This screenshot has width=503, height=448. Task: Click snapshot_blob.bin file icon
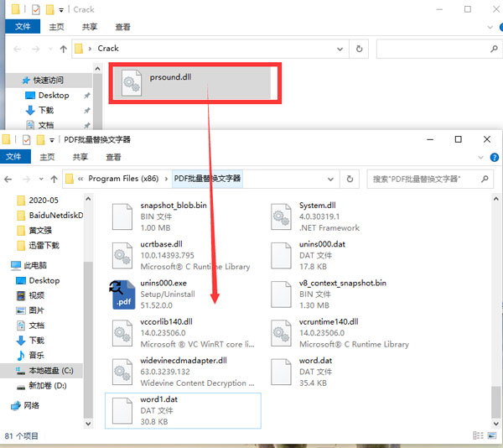[122, 216]
